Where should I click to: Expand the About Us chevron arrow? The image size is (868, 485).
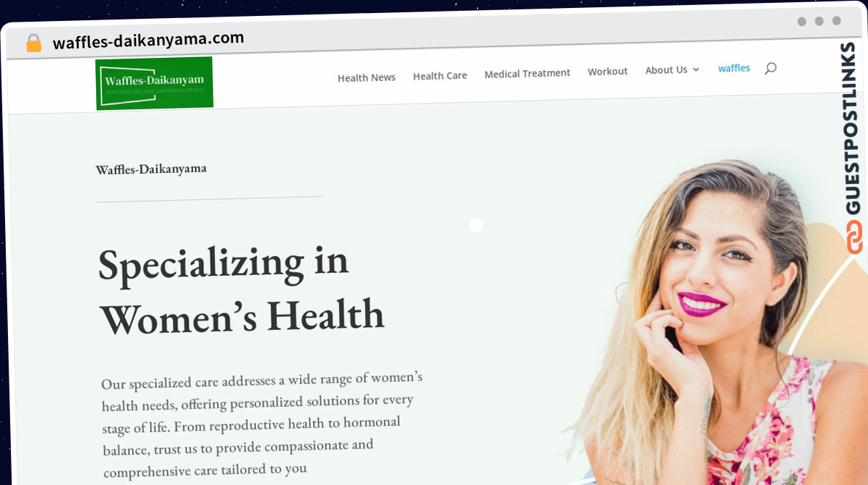click(696, 69)
